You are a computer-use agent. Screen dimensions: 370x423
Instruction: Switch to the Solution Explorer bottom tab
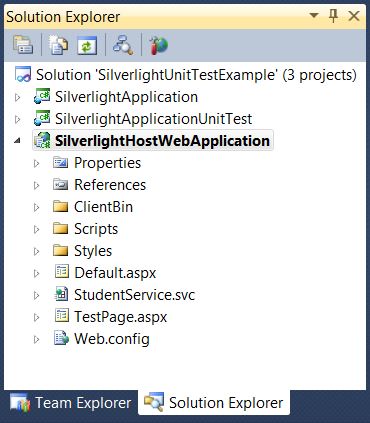214,403
